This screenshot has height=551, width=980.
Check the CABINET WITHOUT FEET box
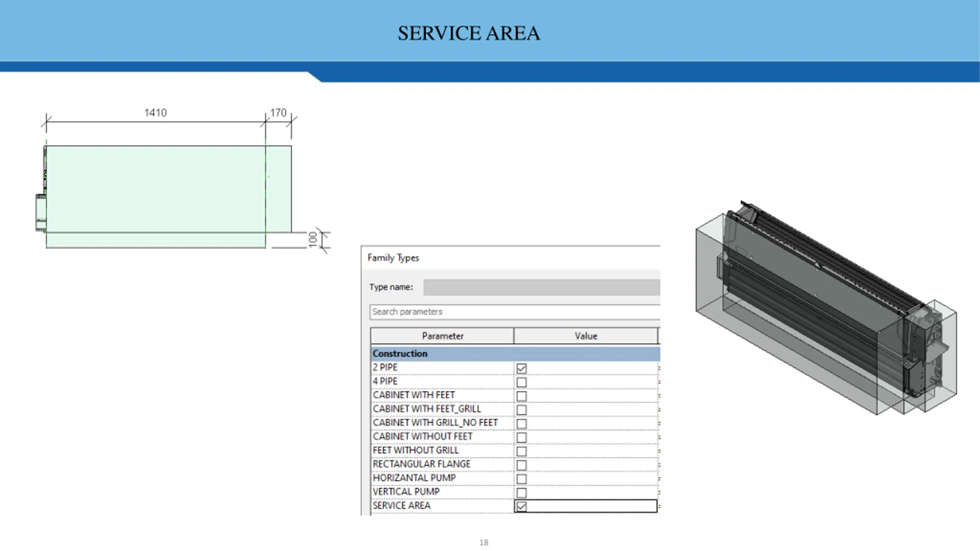click(521, 437)
